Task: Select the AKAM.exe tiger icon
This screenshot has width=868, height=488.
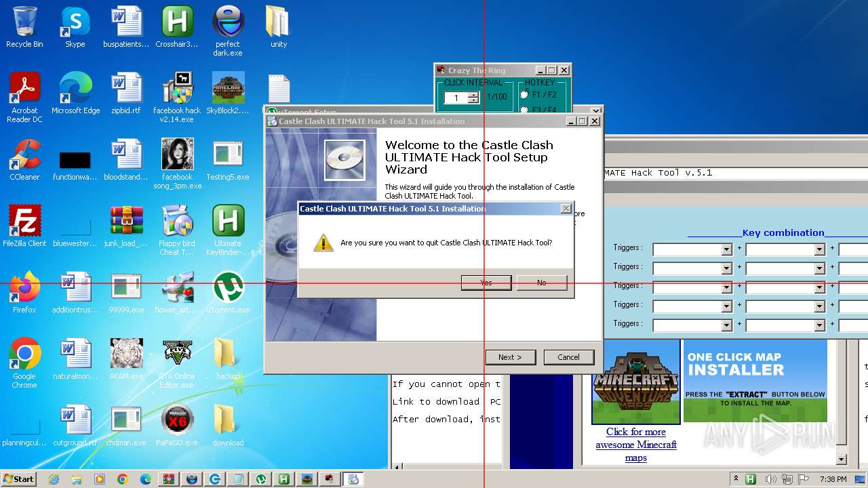Action: [126, 359]
